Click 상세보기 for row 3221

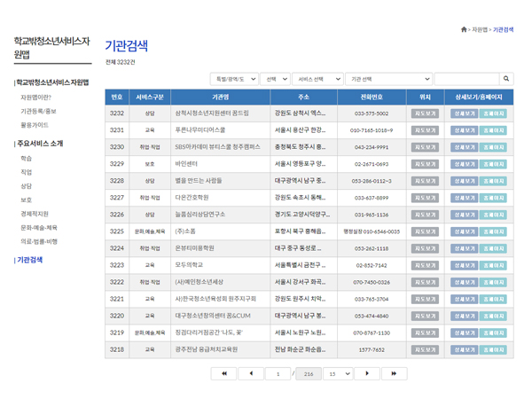465,300
